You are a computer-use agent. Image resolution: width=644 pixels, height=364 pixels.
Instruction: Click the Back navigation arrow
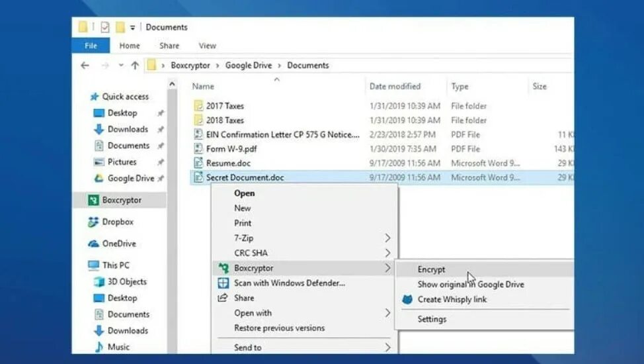pos(85,66)
